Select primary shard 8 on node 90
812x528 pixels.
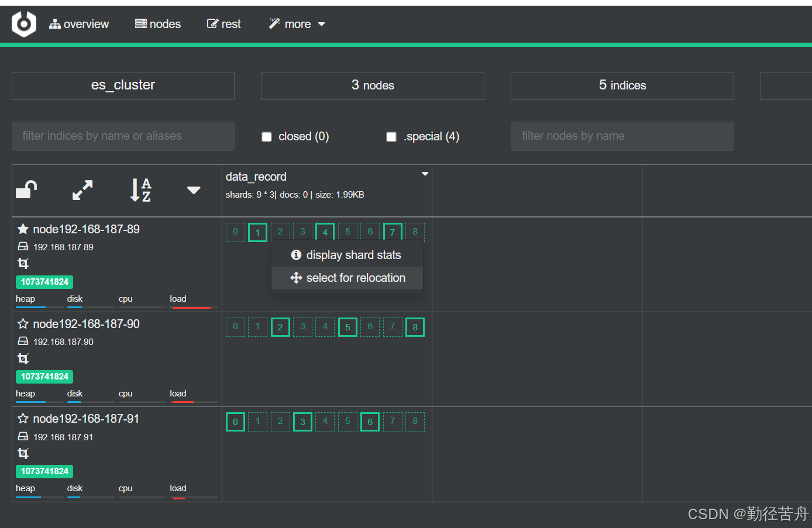click(x=415, y=327)
